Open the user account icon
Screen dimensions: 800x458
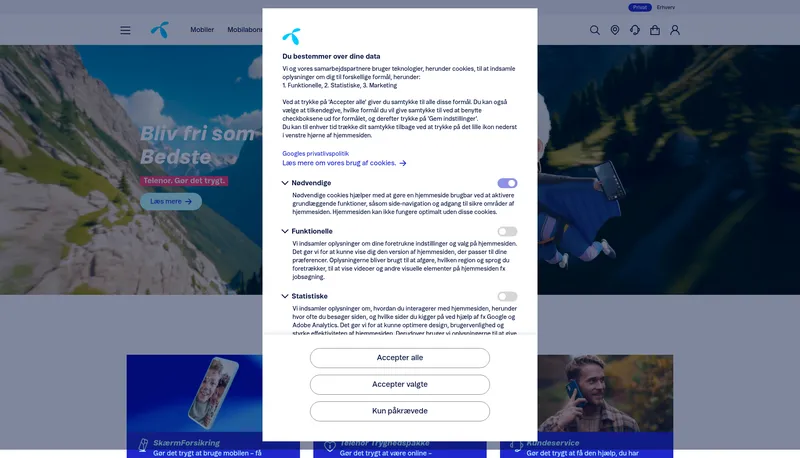[x=674, y=30]
